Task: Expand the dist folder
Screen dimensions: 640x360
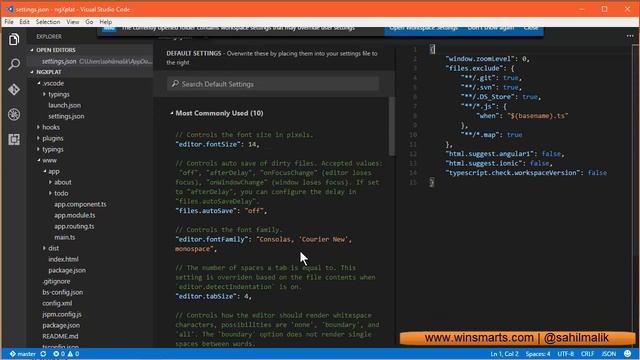Action: (44, 248)
